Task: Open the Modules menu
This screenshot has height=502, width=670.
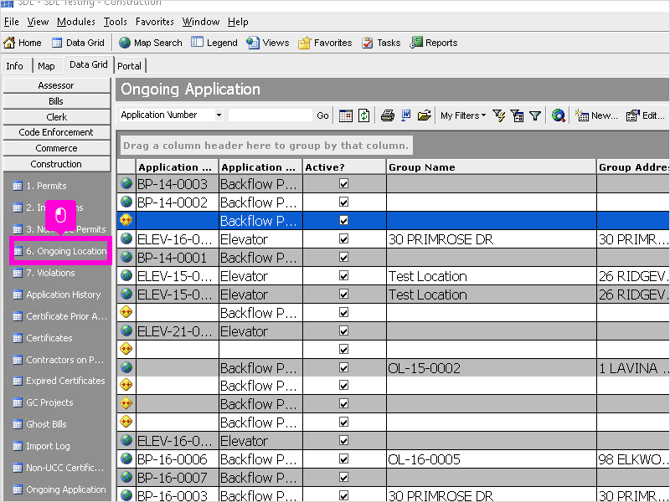Action: click(76, 22)
